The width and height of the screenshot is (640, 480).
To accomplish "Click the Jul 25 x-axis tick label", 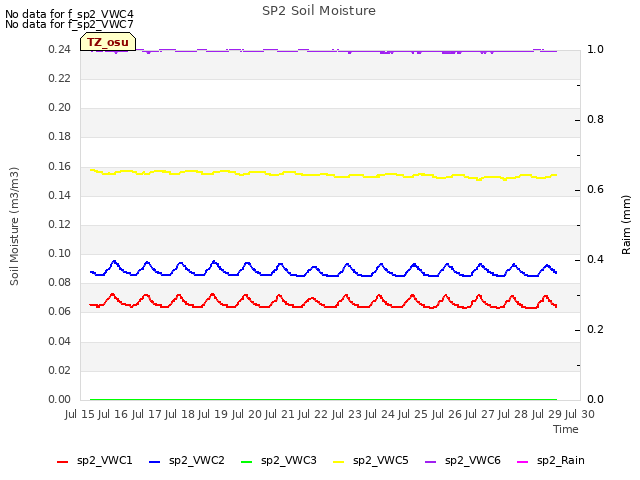I will pyautogui.click(x=413, y=414).
